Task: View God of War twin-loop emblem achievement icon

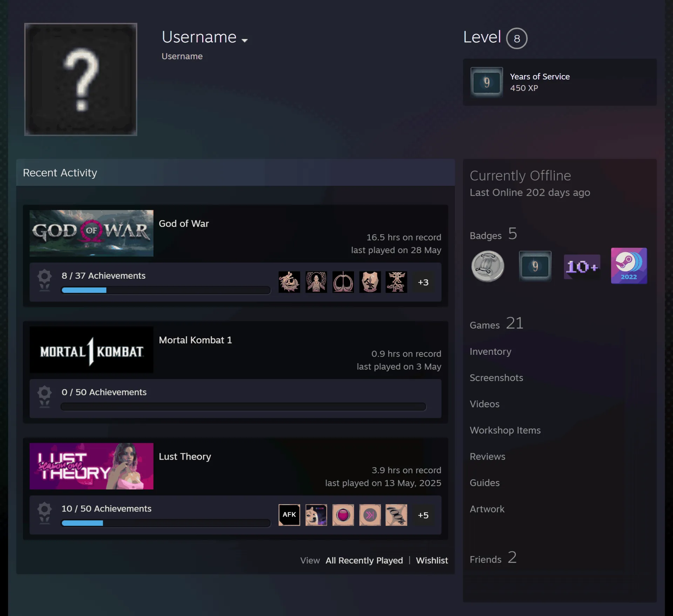Action: tap(343, 282)
